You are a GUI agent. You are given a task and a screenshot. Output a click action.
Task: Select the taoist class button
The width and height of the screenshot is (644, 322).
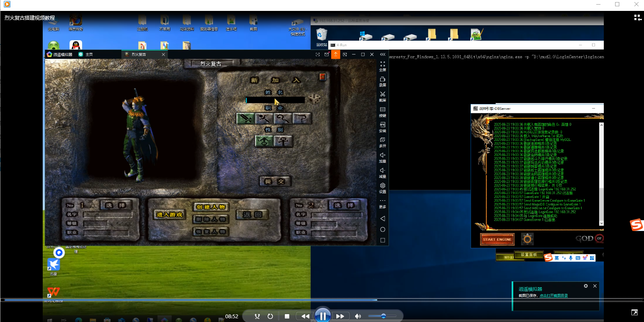(283, 119)
